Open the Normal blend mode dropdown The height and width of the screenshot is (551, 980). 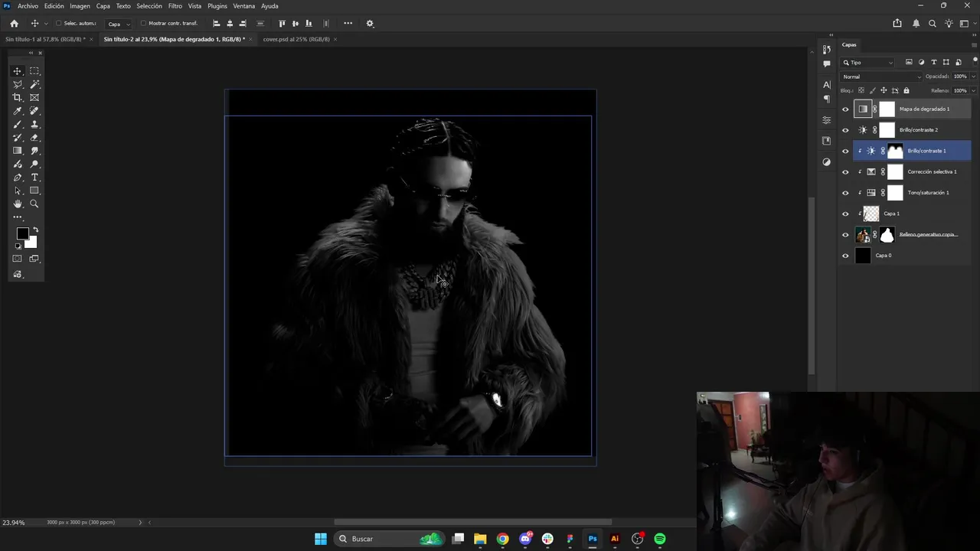(x=881, y=77)
